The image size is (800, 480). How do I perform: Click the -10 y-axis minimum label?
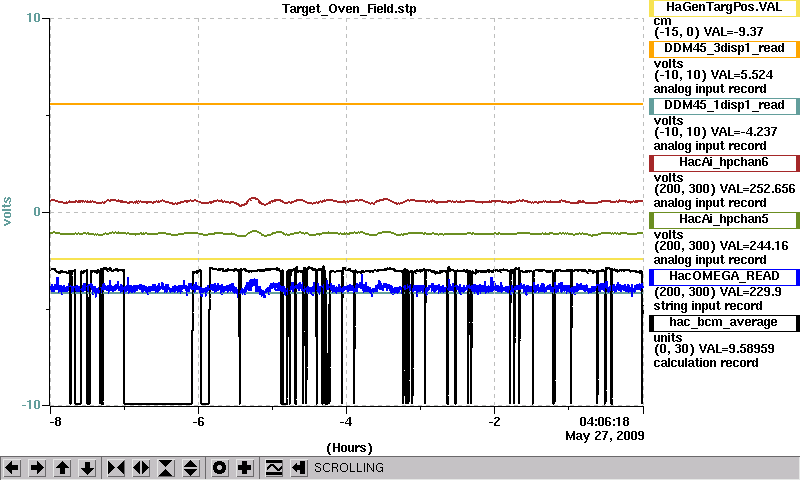click(31, 405)
